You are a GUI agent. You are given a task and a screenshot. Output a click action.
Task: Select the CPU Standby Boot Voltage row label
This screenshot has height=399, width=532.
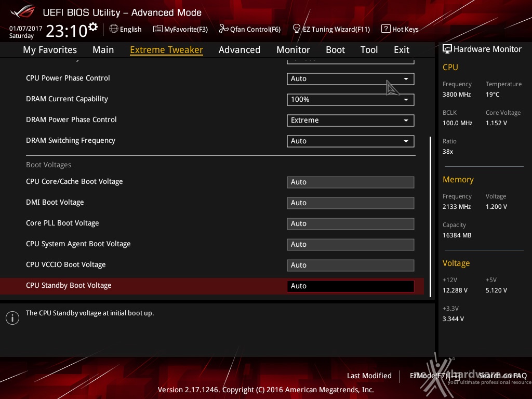coord(69,285)
